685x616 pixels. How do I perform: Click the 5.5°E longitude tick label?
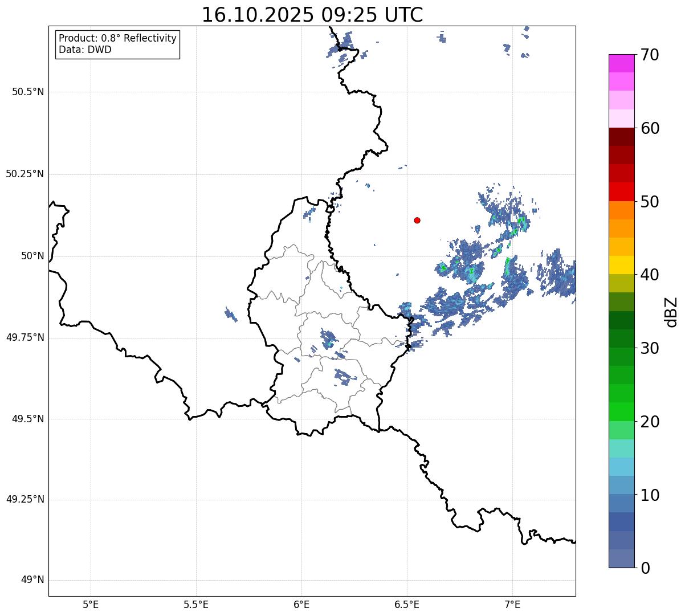coord(196,604)
